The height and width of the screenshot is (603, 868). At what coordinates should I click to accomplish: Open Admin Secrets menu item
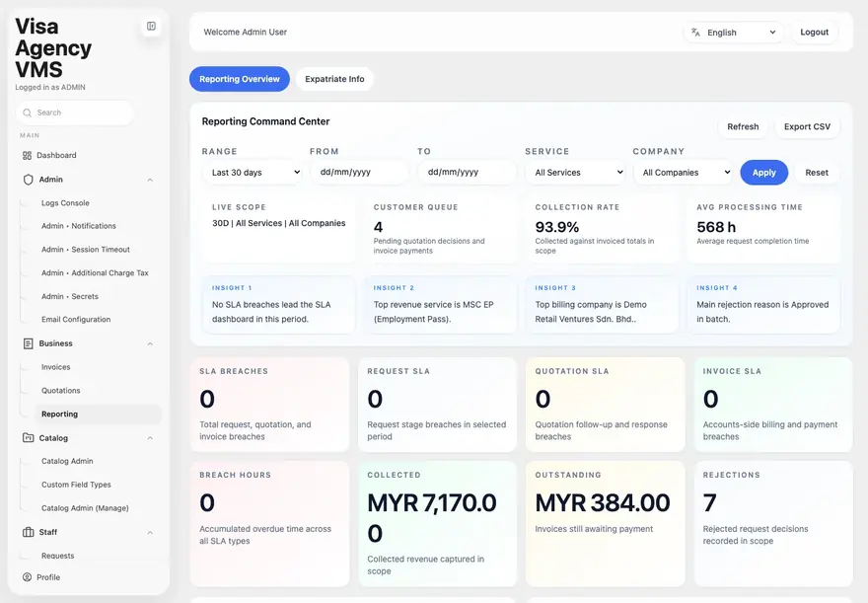[70, 297]
